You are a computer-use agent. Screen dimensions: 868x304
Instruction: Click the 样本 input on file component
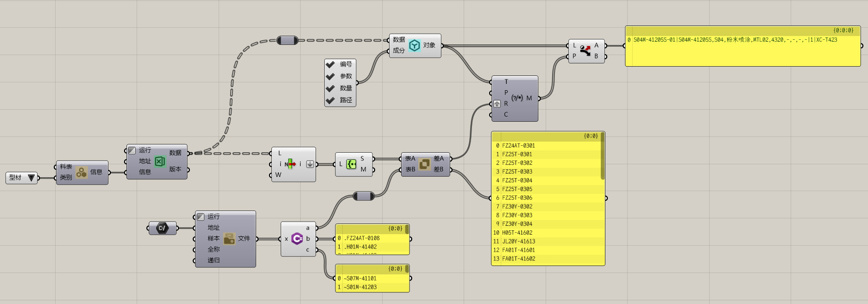[x=214, y=239]
